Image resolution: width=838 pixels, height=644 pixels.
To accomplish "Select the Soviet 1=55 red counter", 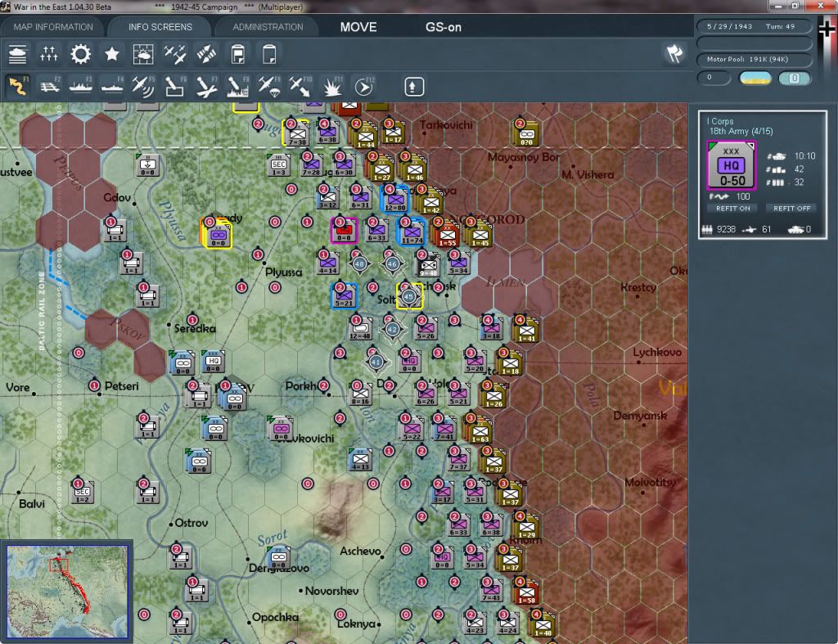I will pos(447,233).
